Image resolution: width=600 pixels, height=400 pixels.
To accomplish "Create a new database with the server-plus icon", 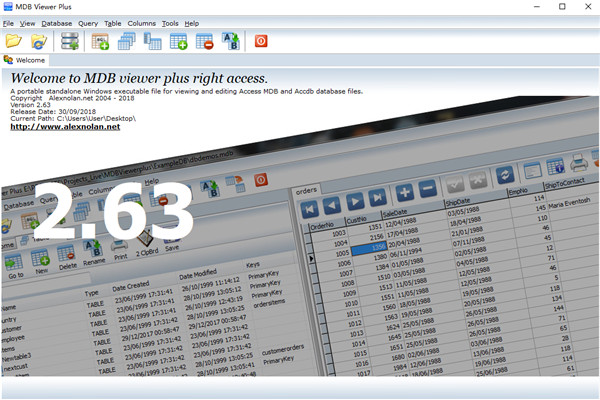I will pos(70,41).
